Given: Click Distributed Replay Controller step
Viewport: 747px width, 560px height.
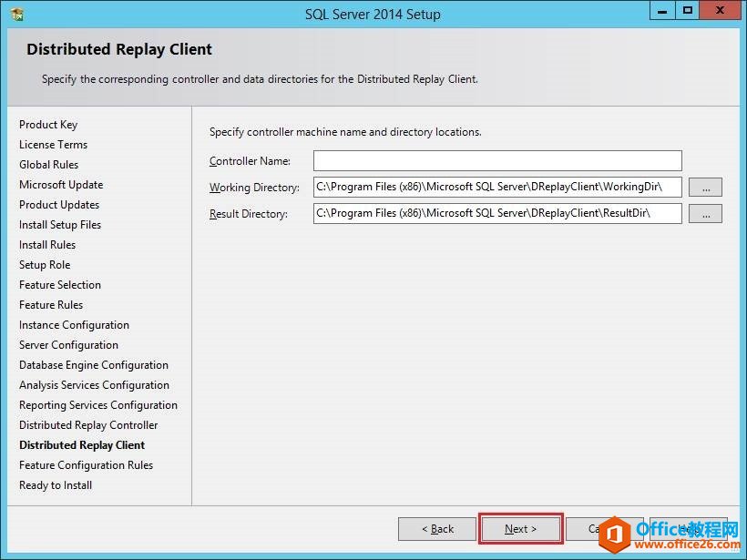Looking at the screenshot, I should 88,424.
